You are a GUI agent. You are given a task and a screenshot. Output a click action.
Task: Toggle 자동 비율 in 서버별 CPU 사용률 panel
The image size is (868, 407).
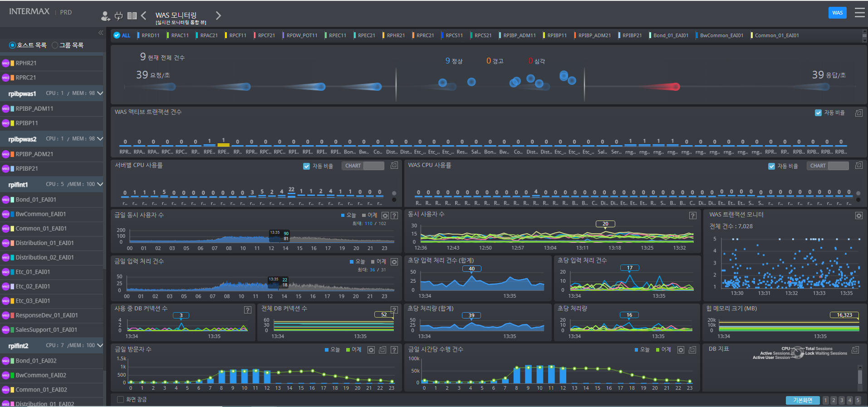[306, 166]
